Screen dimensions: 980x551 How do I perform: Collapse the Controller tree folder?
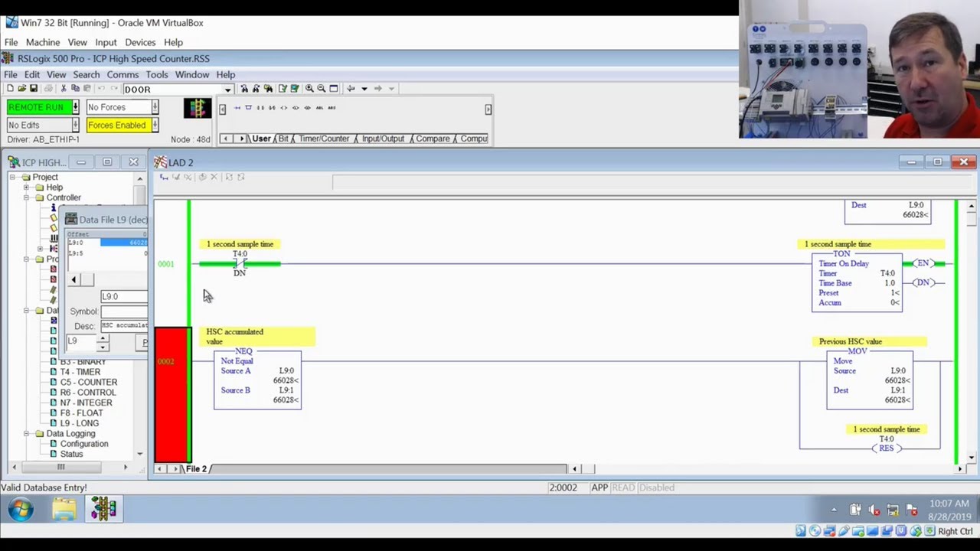27,197
